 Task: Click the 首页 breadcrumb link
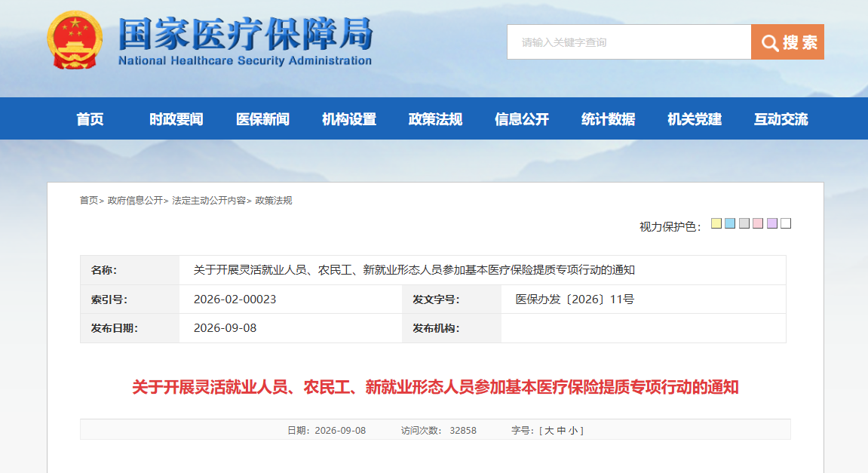pos(88,201)
